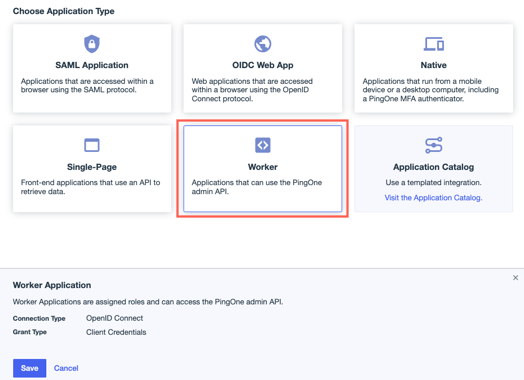
Task: Click the SAML protocol description text
Action: [87, 86]
